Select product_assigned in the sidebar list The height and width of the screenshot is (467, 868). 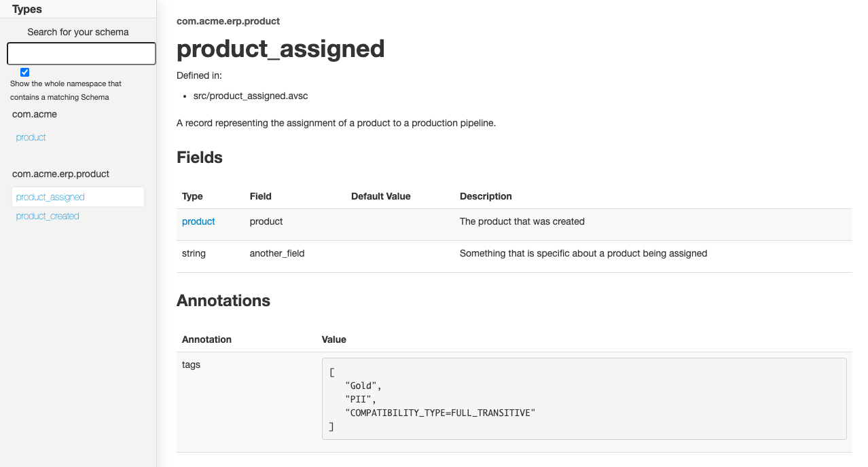click(x=50, y=197)
